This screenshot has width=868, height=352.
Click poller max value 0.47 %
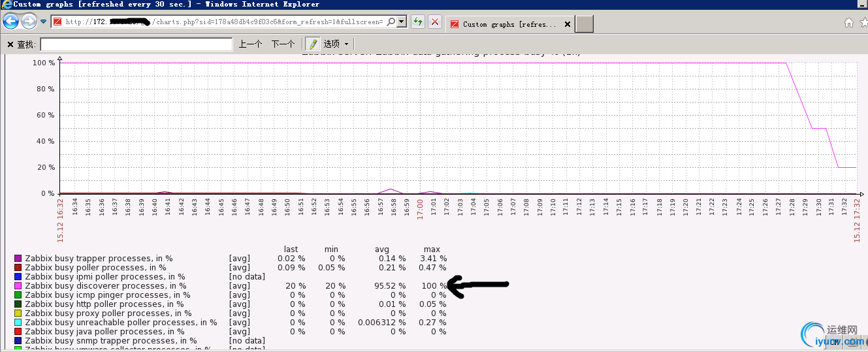(x=434, y=268)
